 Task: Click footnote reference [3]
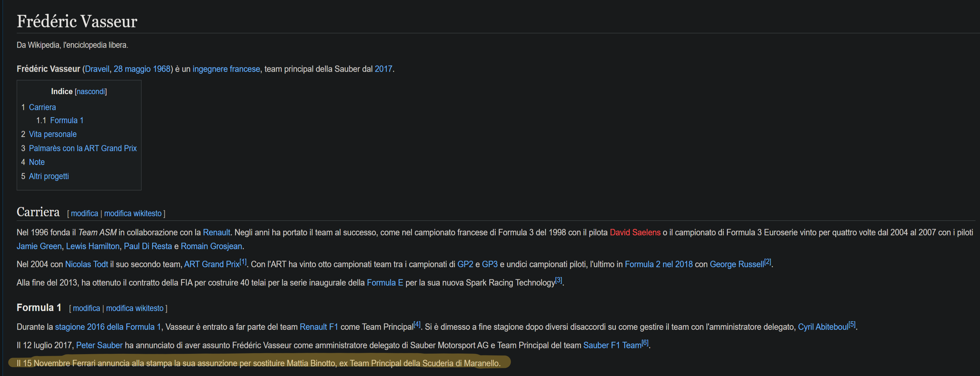558,280
